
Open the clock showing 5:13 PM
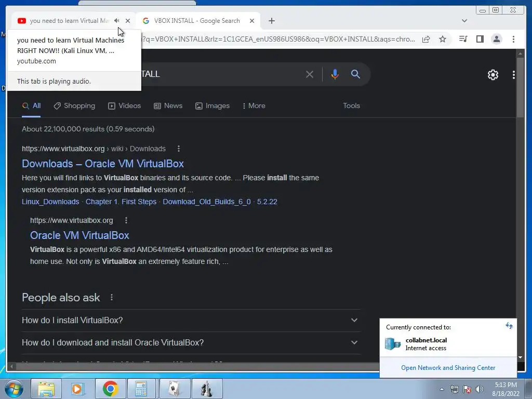coord(506,389)
